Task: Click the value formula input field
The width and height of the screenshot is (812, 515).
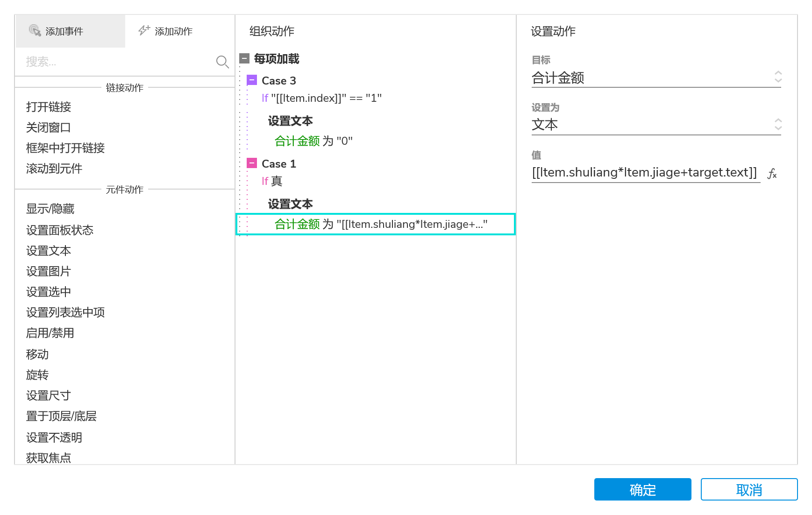Action: tap(645, 173)
